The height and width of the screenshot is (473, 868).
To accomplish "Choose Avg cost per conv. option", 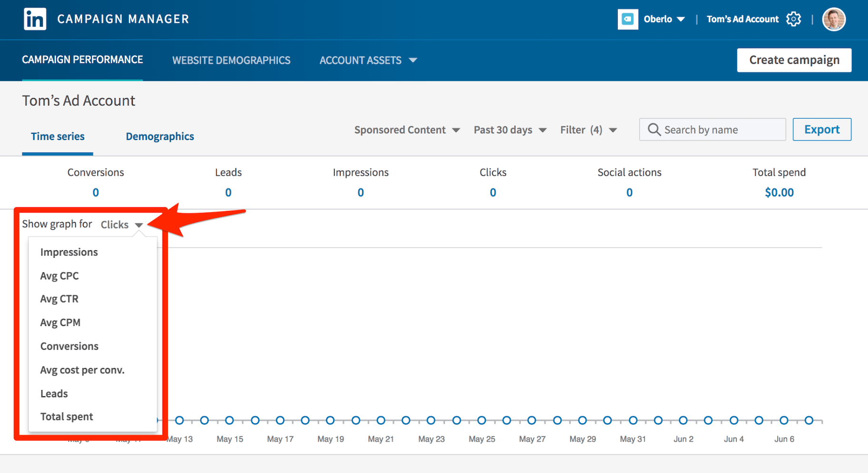I will (82, 370).
